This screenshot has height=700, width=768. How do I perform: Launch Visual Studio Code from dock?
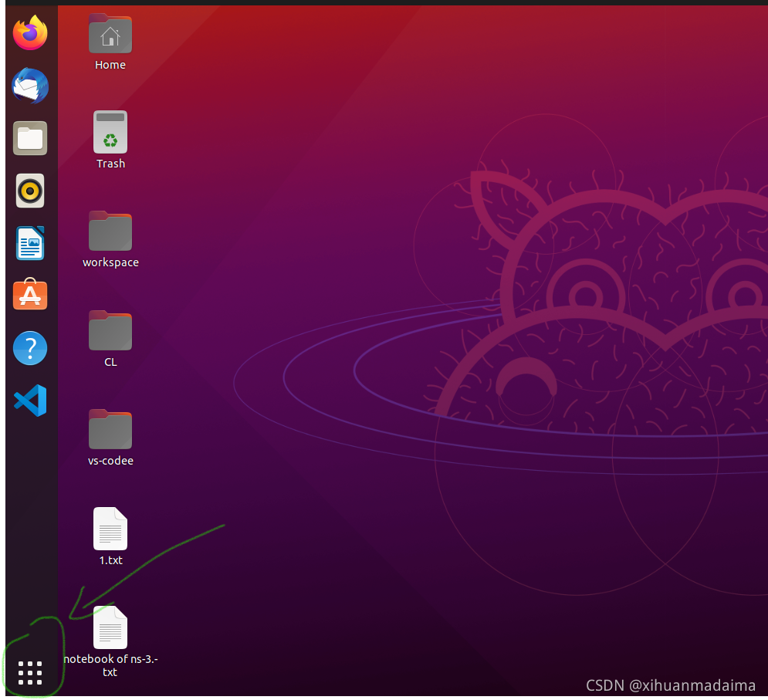(30, 401)
